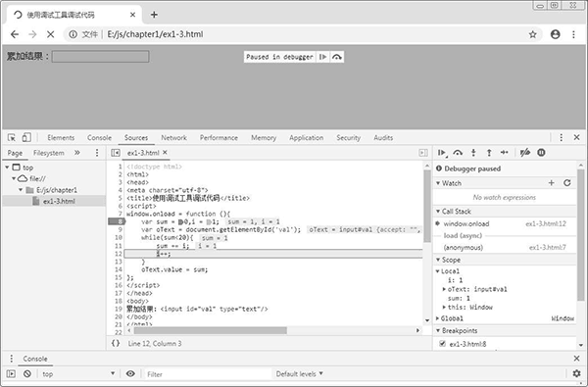The height and width of the screenshot is (387, 588).
Task: Refresh watch expressions
Action: click(x=567, y=183)
